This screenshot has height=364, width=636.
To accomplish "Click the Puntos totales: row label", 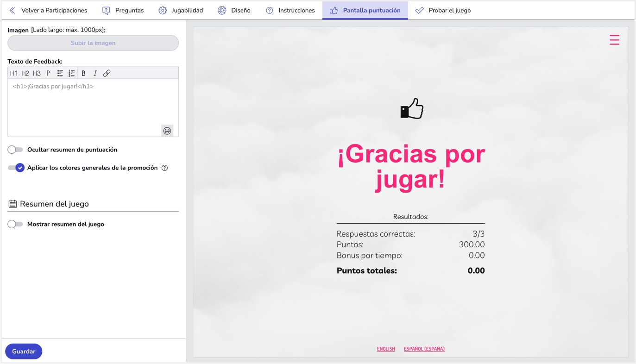I will click(367, 271).
